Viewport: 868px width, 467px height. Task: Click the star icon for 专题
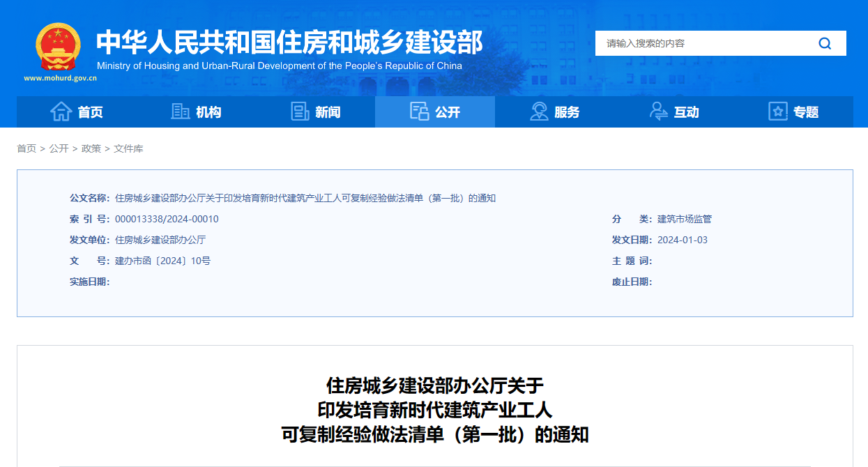[777, 112]
